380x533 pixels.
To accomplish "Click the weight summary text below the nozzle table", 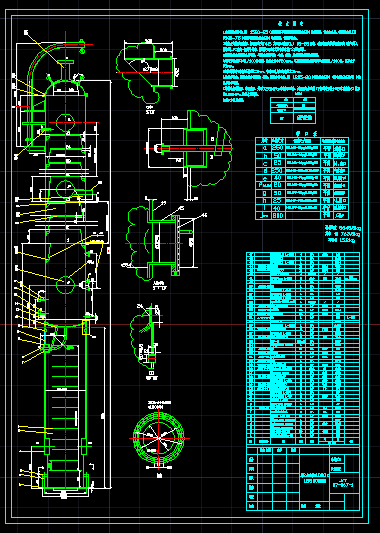I will pos(342,234).
